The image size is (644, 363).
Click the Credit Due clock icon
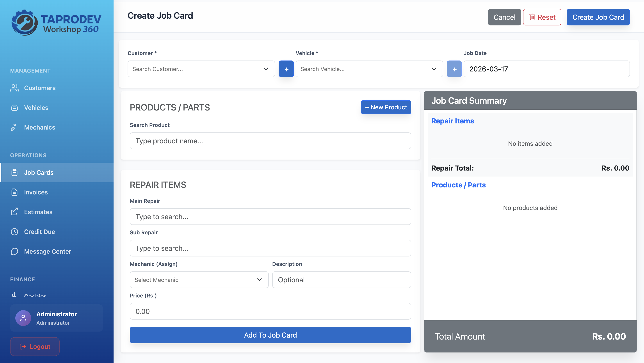(14, 231)
